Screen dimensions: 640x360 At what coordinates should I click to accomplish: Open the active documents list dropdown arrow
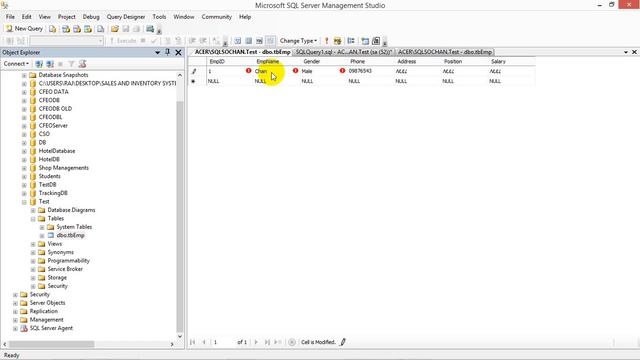626,52
